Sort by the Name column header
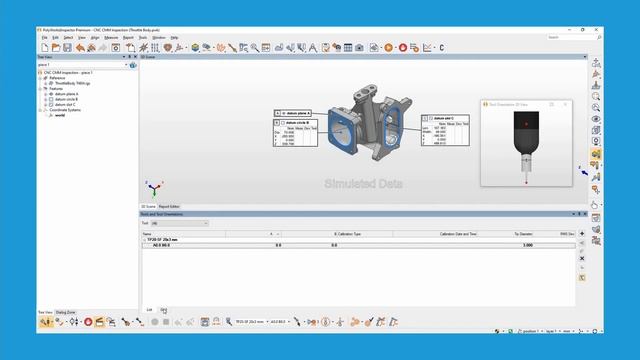 (184, 234)
